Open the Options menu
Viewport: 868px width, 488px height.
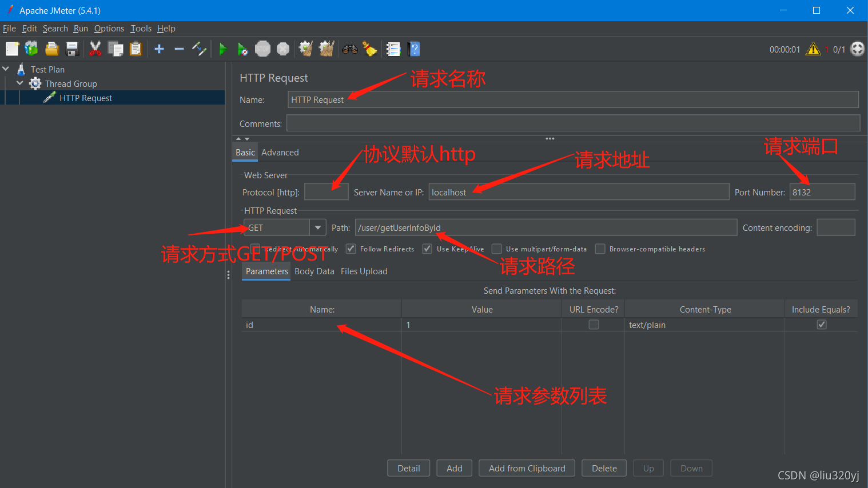[109, 29]
